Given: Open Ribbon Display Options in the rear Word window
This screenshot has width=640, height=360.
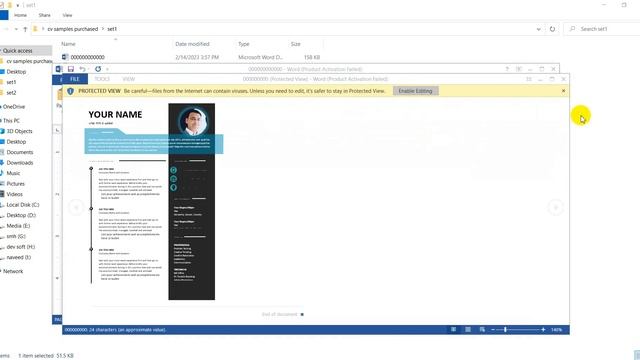Looking at the screenshot, I should click(x=519, y=69).
